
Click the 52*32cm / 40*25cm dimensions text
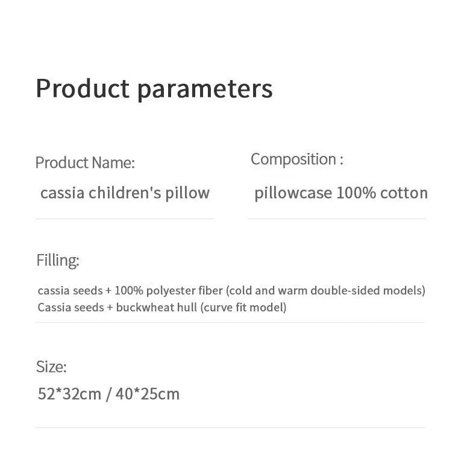pyautogui.click(x=108, y=394)
